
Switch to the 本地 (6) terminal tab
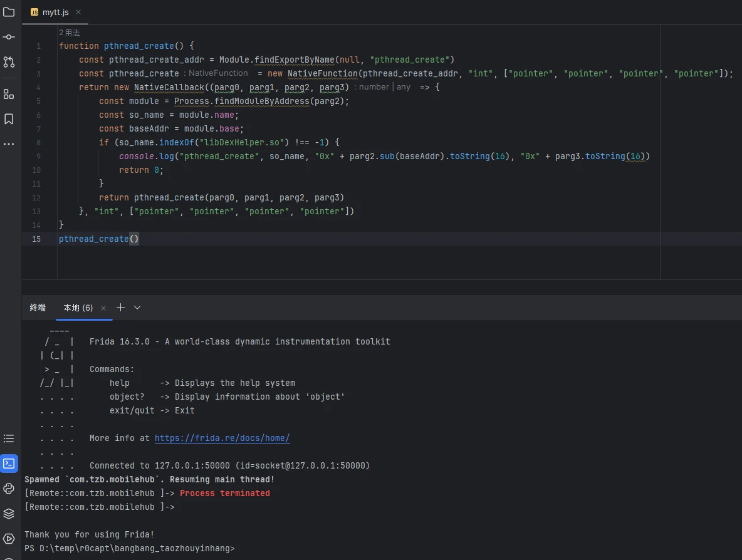coord(78,308)
